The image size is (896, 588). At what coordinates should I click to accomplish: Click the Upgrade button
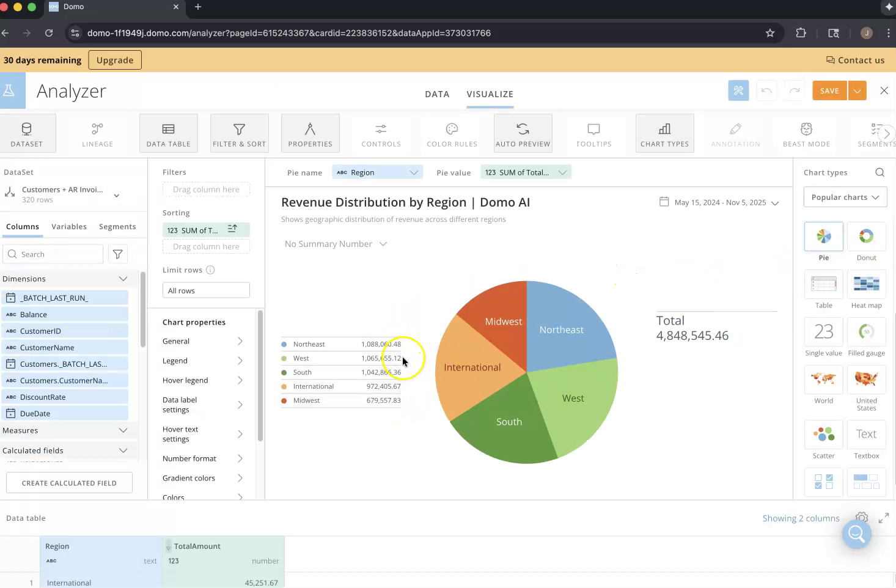click(x=115, y=60)
